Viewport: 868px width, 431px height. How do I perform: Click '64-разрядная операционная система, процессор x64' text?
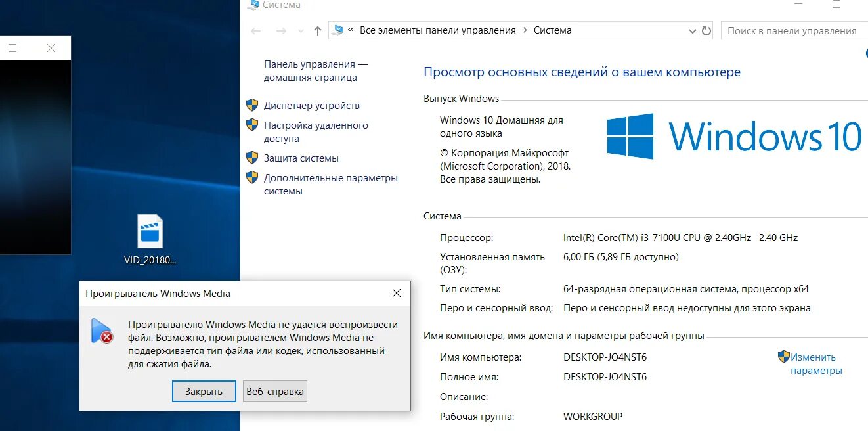click(x=686, y=289)
